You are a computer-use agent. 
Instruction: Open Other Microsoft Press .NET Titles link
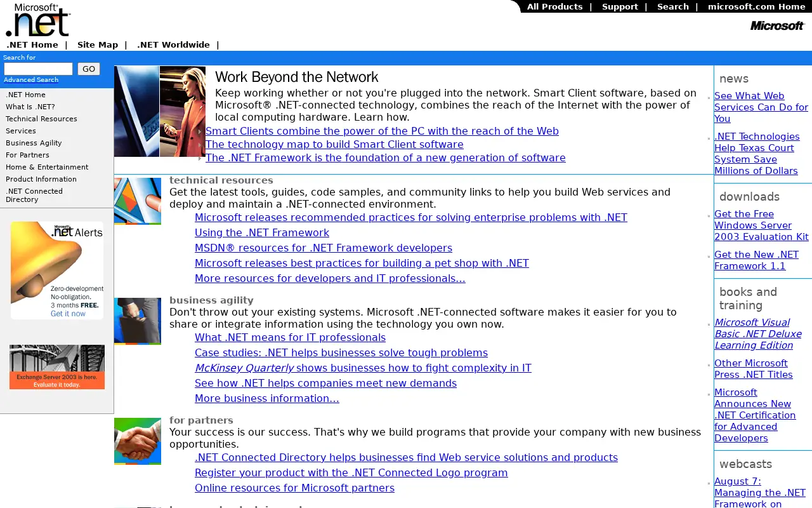[754, 369]
